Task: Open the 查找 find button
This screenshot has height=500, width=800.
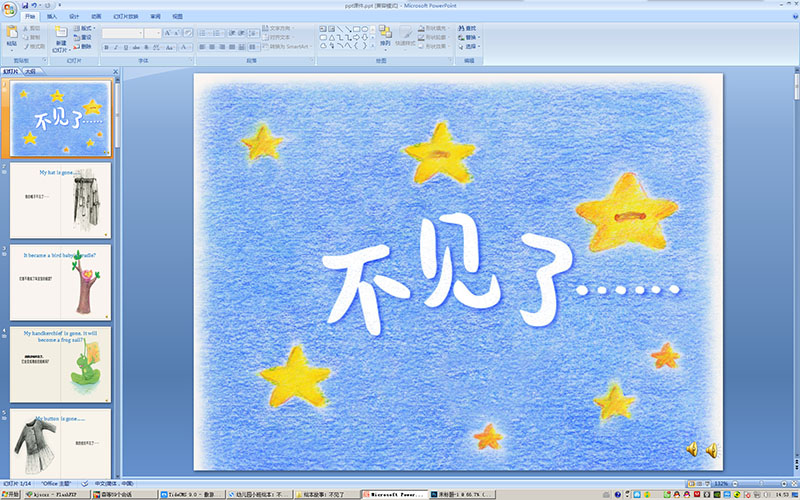Action: [467, 28]
